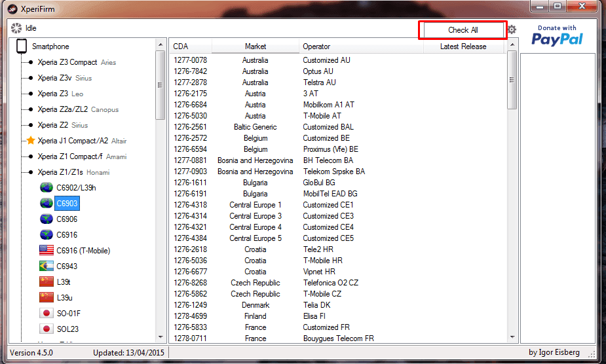
Task: Select the 1277-0078 Customized AU row
Action: pos(338,60)
